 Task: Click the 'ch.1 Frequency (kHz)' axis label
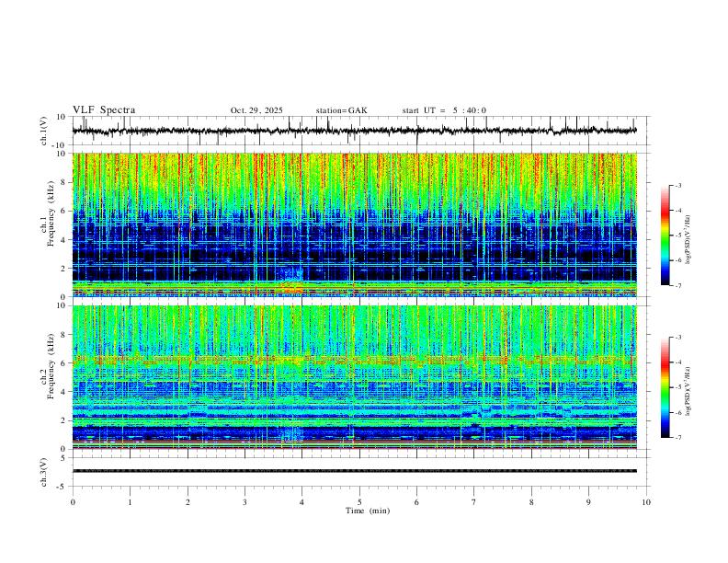click(x=47, y=224)
